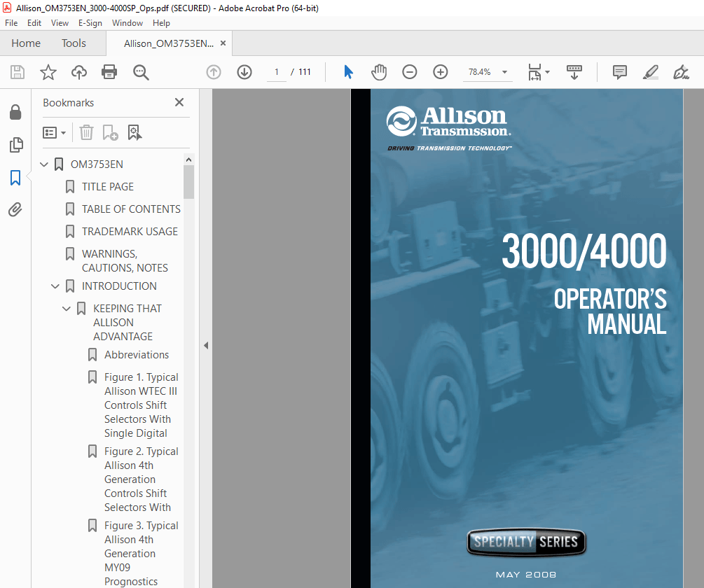
Task: Open the Page Thumbnails panel
Action: pyautogui.click(x=17, y=145)
